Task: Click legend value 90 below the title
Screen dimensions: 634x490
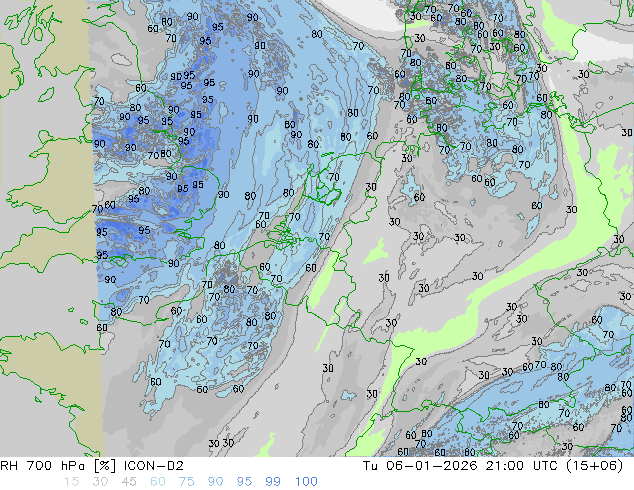Action: (215, 482)
